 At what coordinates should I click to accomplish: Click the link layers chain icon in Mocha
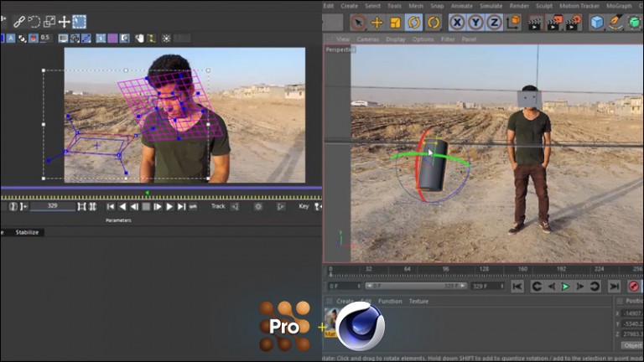[19, 21]
